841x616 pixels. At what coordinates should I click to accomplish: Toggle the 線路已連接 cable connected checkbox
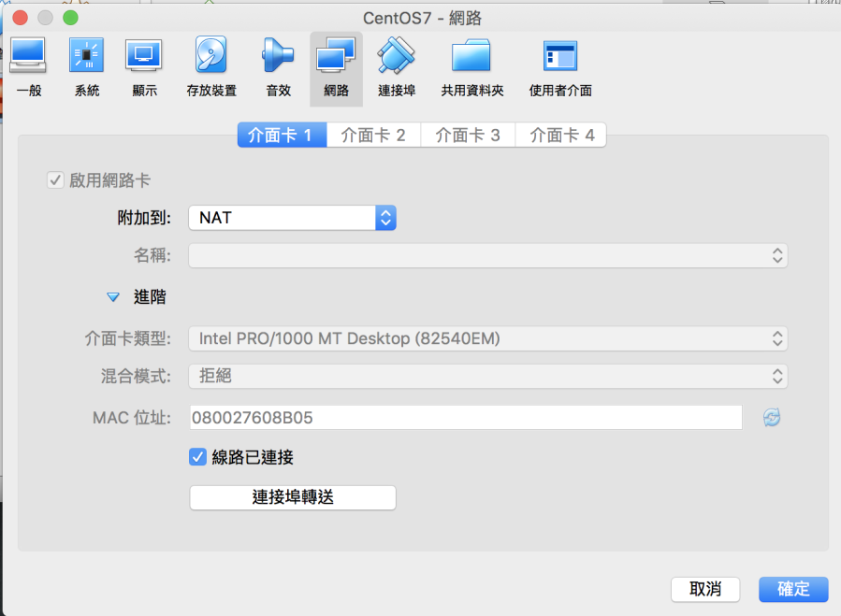197,457
